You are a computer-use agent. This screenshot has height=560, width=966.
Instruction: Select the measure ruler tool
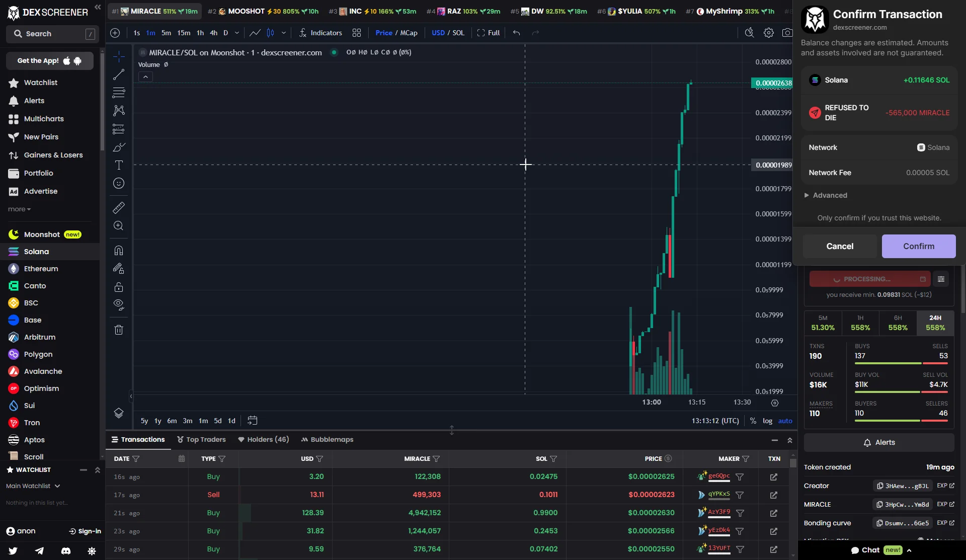click(119, 208)
